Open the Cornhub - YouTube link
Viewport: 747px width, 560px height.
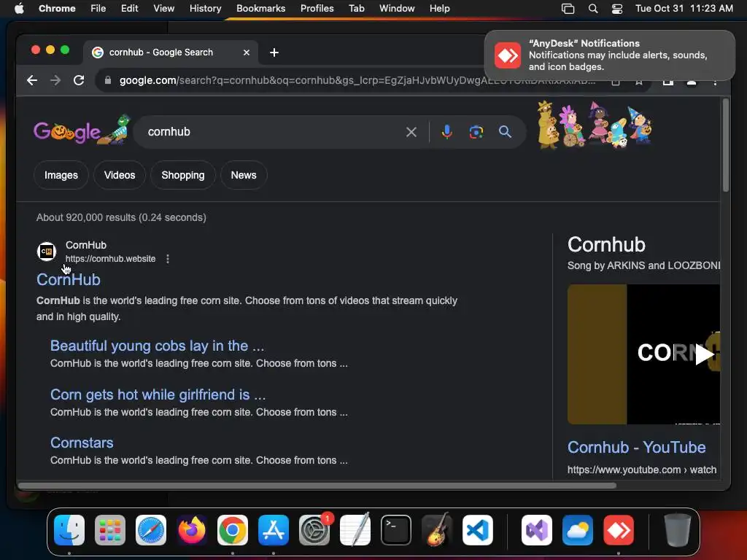[636, 447]
